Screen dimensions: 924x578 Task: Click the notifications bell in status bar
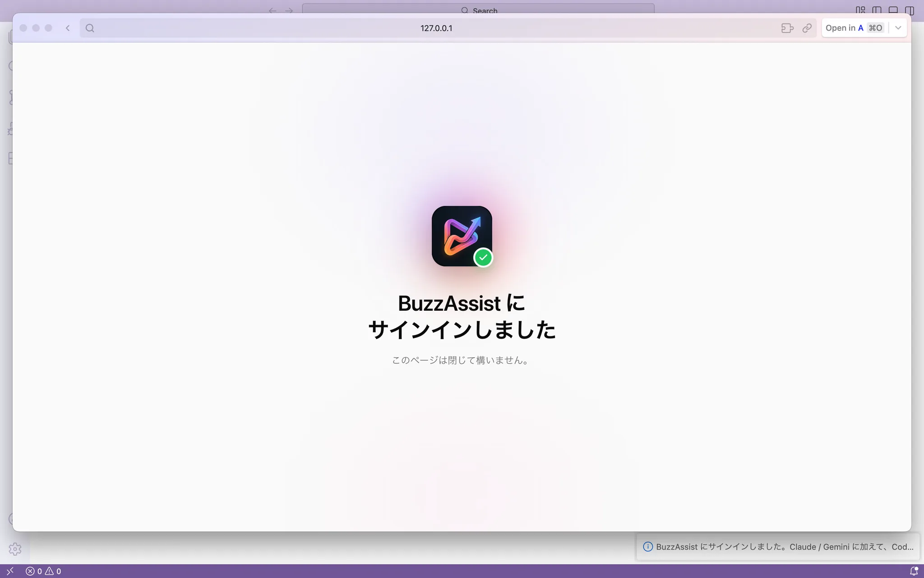914,571
